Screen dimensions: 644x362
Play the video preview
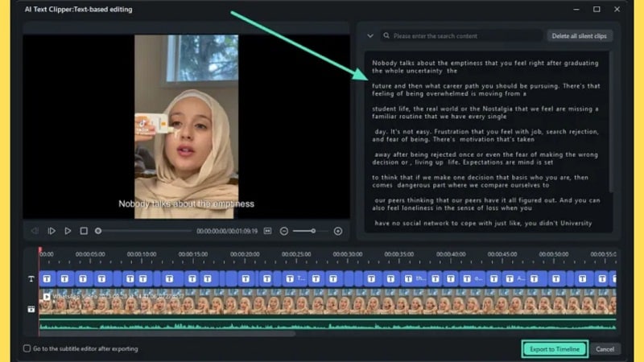click(x=68, y=231)
